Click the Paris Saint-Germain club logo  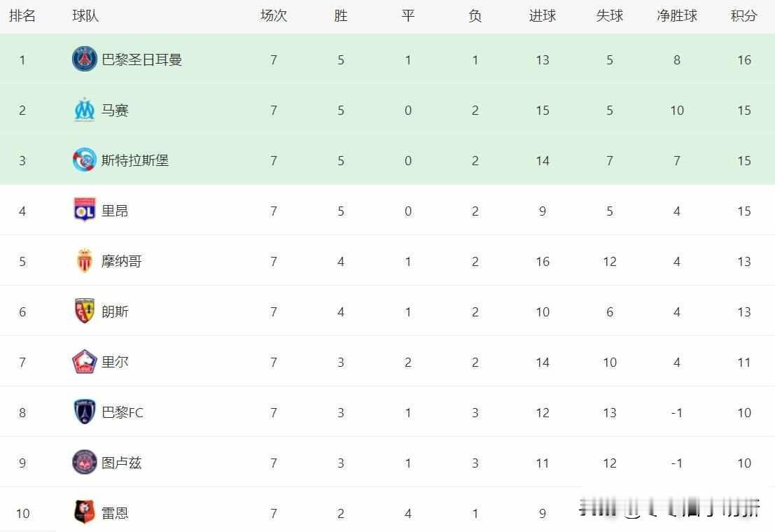pos(84,59)
